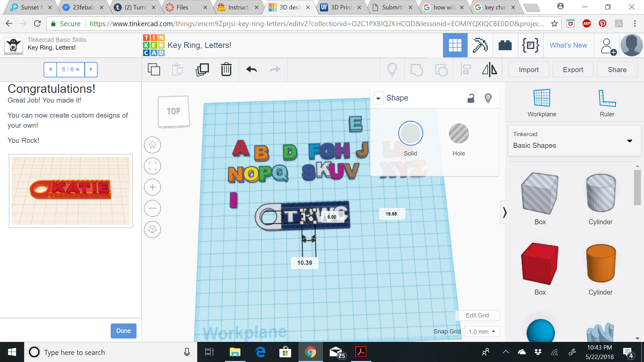Viewport: 644px width, 362px height.
Task: Click the Duplicate tool icon
Action: [202, 70]
